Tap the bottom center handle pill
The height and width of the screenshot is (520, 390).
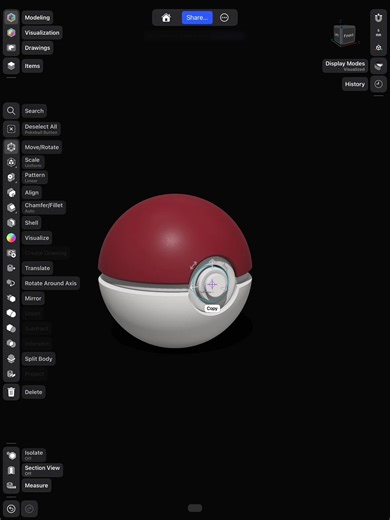point(195,508)
